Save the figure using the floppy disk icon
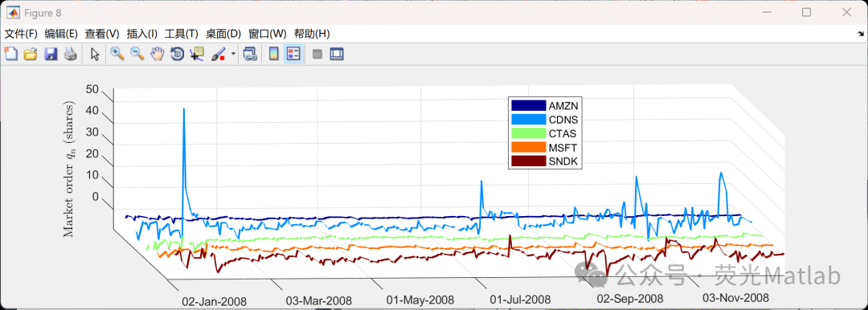 click(51, 54)
